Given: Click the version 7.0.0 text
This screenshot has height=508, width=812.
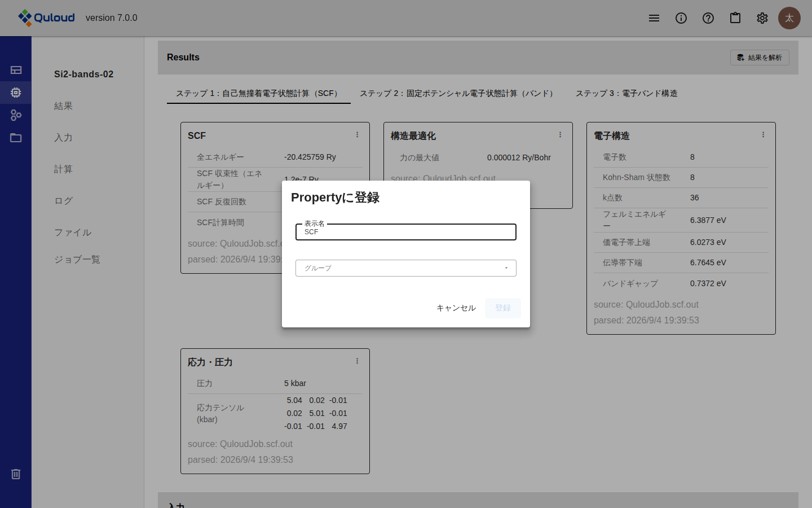Looking at the screenshot, I should click(112, 18).
